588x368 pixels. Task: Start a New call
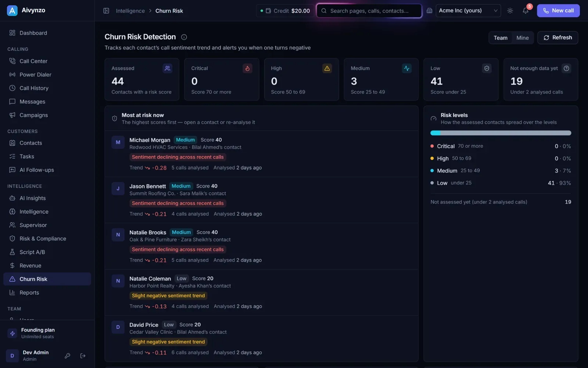click(x=558, y=11)
